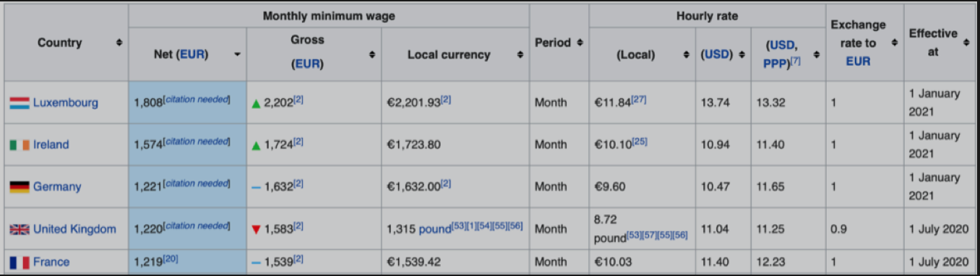Sort by USD, PPP column arrows
The image size is (980, 276).
[817, 55]
